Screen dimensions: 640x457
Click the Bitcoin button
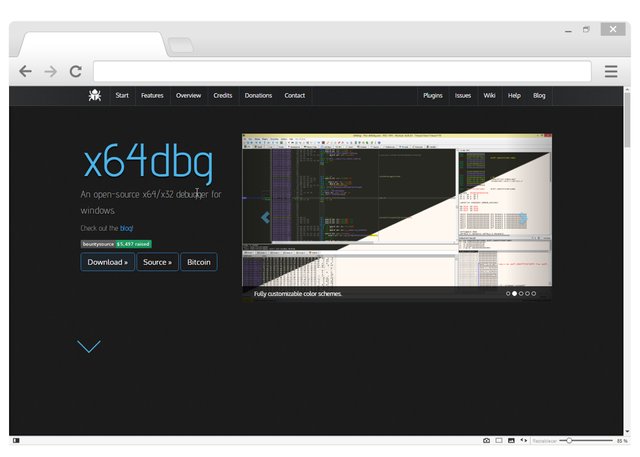(x=199, y=262)
